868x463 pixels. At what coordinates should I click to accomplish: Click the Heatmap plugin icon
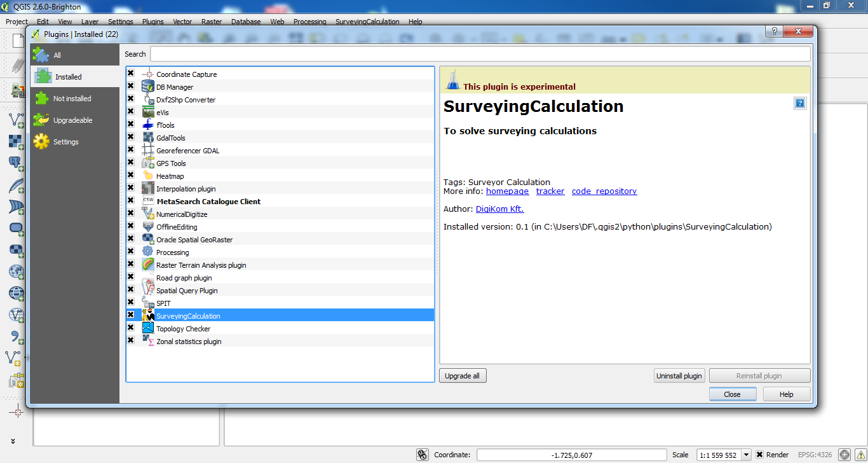coord(148,176)
